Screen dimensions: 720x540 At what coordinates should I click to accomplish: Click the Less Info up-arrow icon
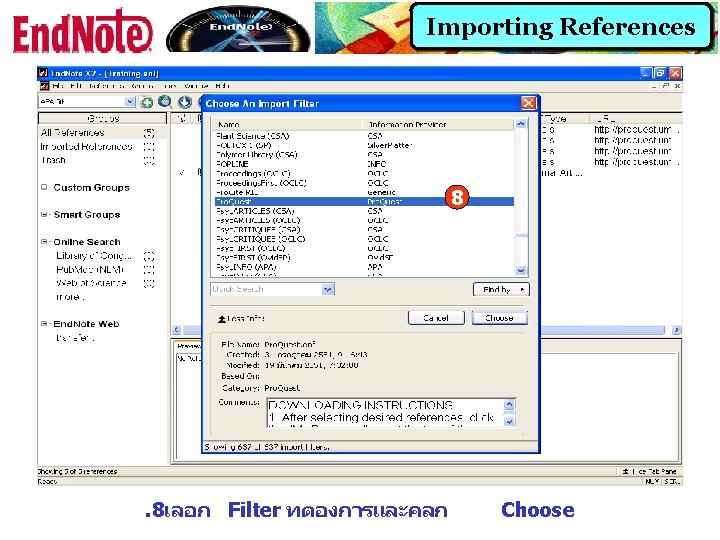coord(222,319)
